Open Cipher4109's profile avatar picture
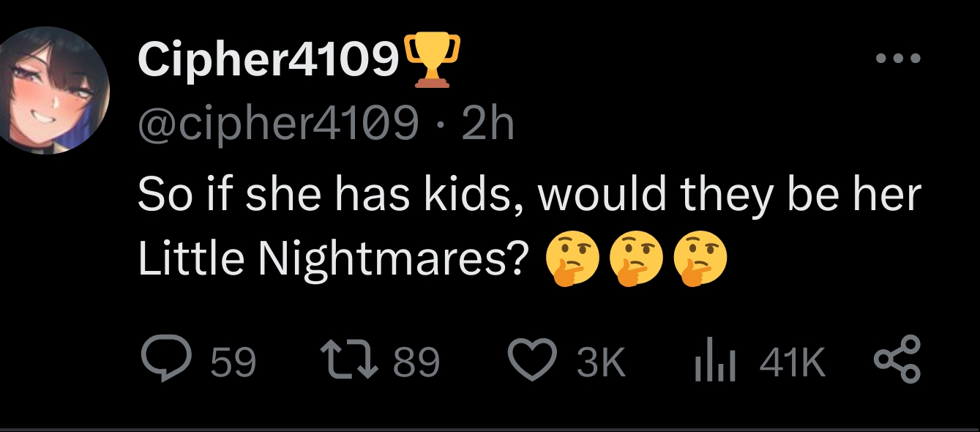 (55, 91)
